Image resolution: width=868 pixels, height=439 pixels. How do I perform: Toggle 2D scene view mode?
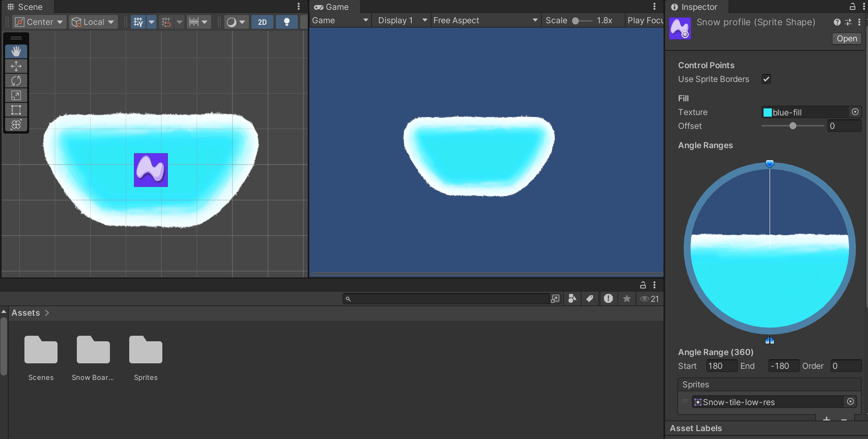262,22
